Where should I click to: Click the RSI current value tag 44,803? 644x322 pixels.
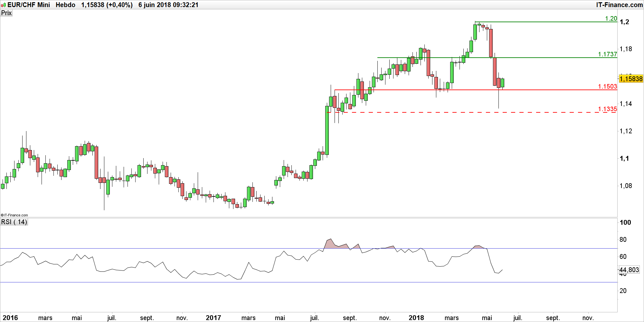tap(629, 270)
